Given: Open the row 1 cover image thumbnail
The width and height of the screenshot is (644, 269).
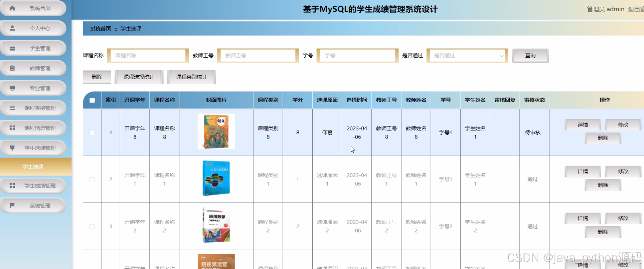Looking at the screenshot, I should coord(216,132).
